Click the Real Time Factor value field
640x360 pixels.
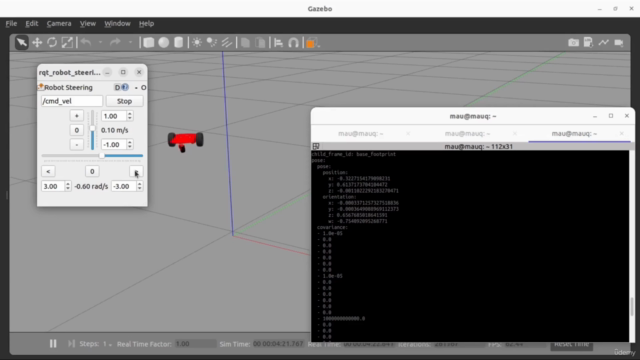(195, 344)
